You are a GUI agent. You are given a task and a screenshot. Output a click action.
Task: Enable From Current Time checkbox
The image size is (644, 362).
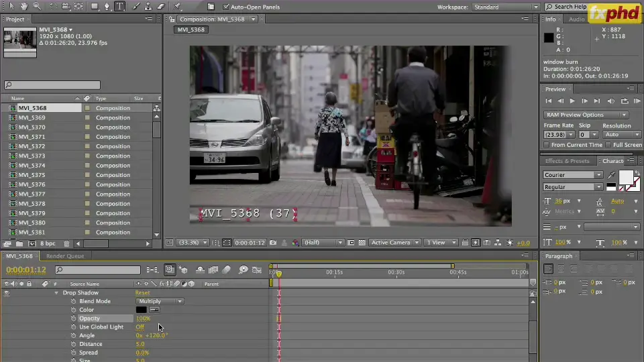[546, 145]
